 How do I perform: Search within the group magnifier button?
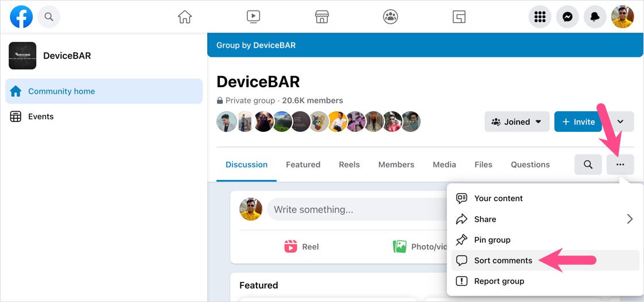point(588,164)
